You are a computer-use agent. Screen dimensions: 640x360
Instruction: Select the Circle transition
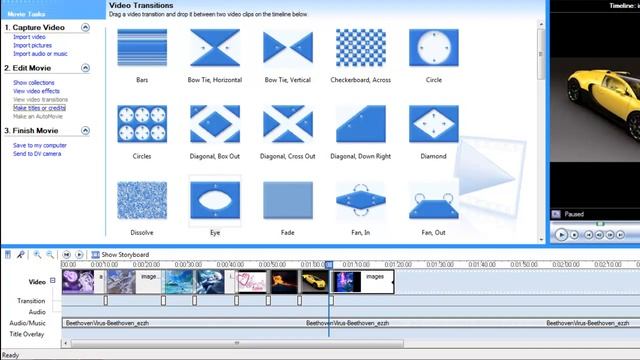pyautogui.click(x=433, y=48)
